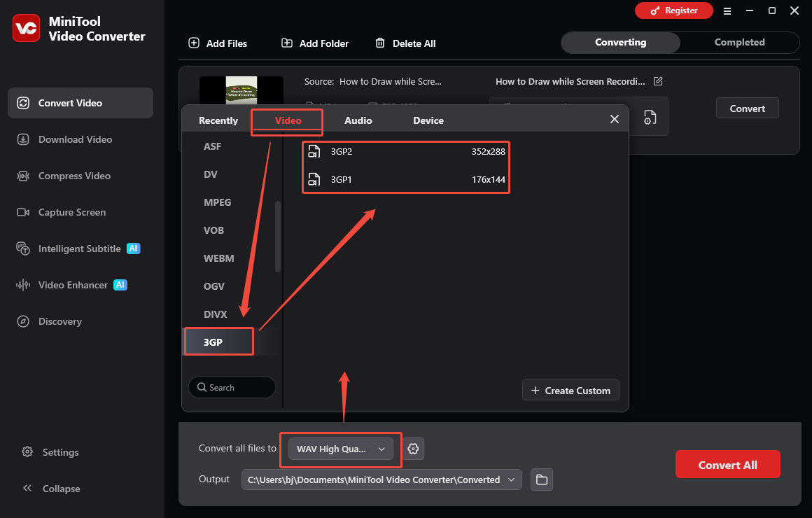The width and height of the screenshot is (812, 518).
Task: Click the Delete All label
Action: 414,43
